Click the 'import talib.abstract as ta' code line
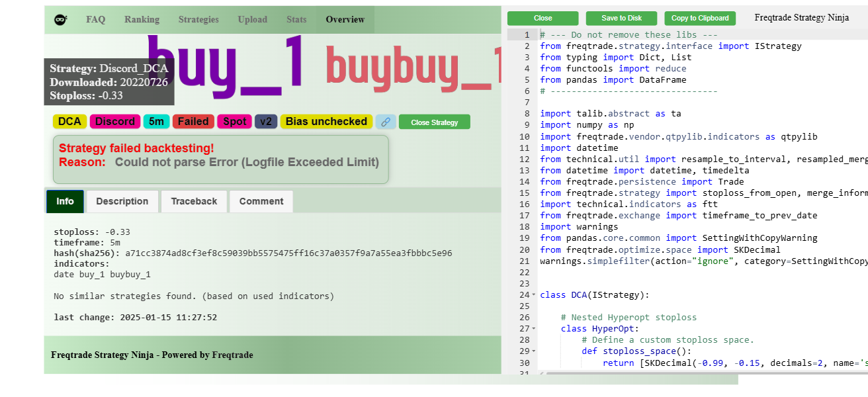868x397 pixels. pyautogui.click(x=610, y=114)
